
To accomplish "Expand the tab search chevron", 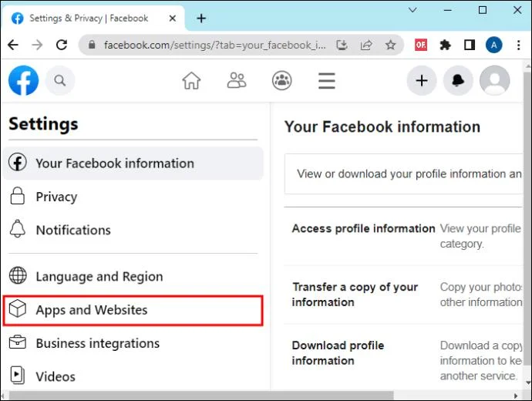I will (412, 10).
